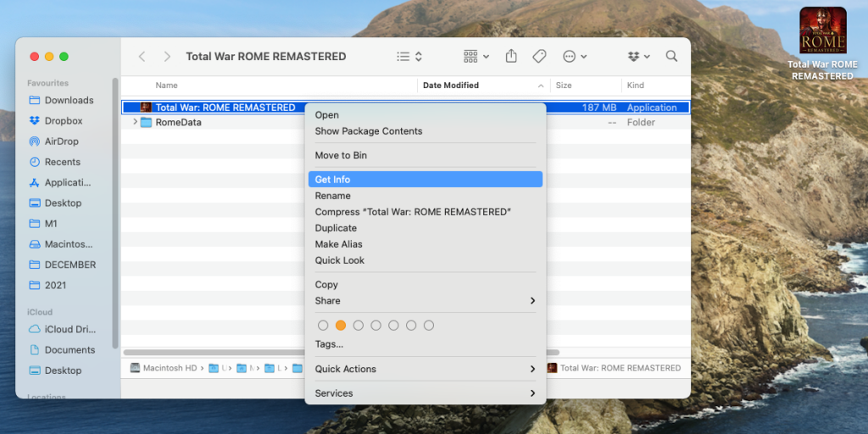Image resolution: width=868 pixels, height=434 pixels.
Task: Open Downloads in the sidebar
Action: click(61, 100)
